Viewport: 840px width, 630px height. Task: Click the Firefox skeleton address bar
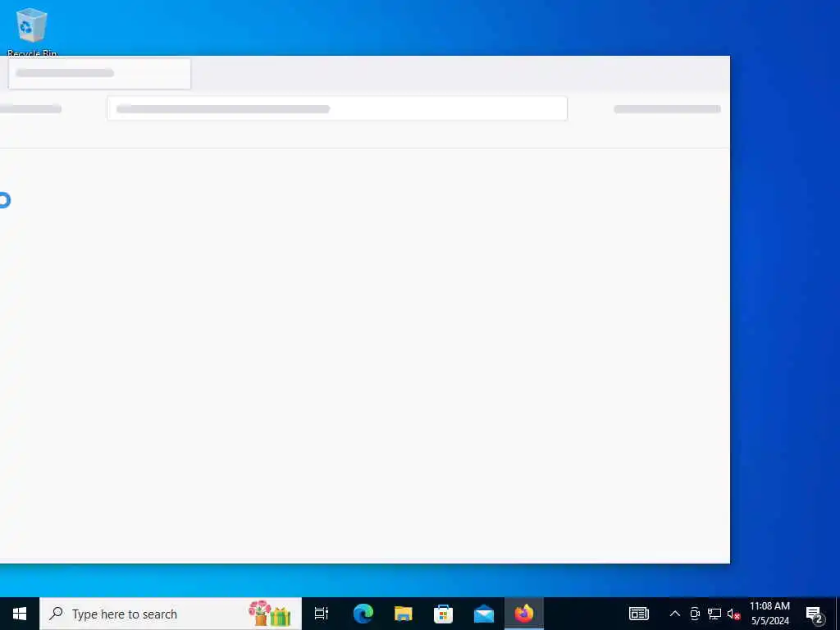[x=337, y=109]
